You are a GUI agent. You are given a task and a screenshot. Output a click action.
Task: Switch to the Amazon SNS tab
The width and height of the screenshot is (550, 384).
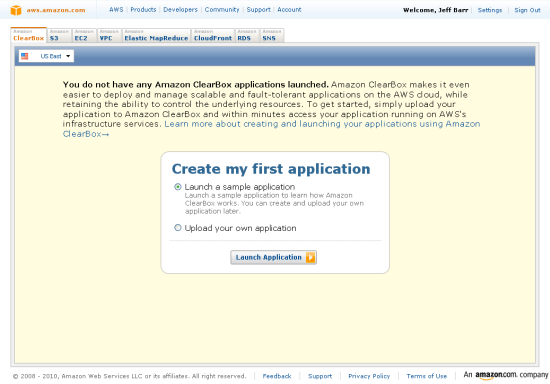click(x=272, y=35)
